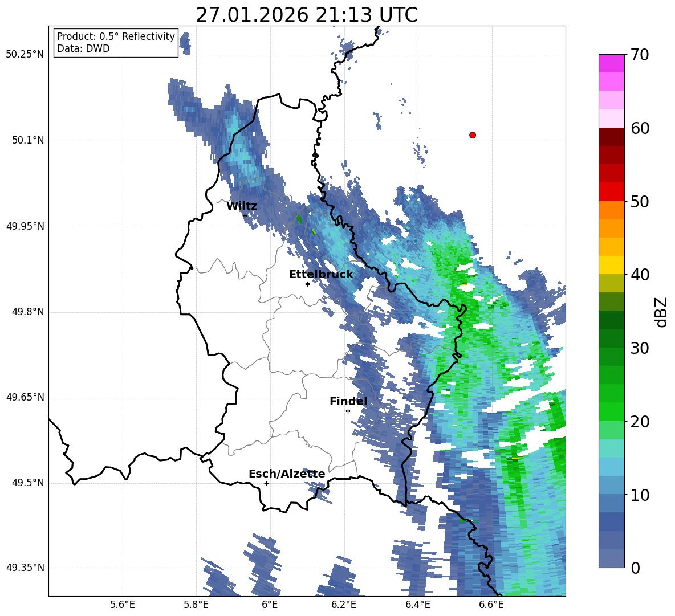Screen dimensions: 675x616
Task: Click the 70 value on colorbar
Action: (640, 55)
